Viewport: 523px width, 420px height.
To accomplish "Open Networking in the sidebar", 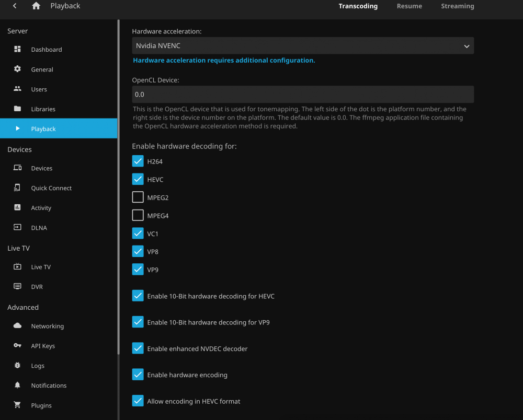I will click(x=59, y=326).
